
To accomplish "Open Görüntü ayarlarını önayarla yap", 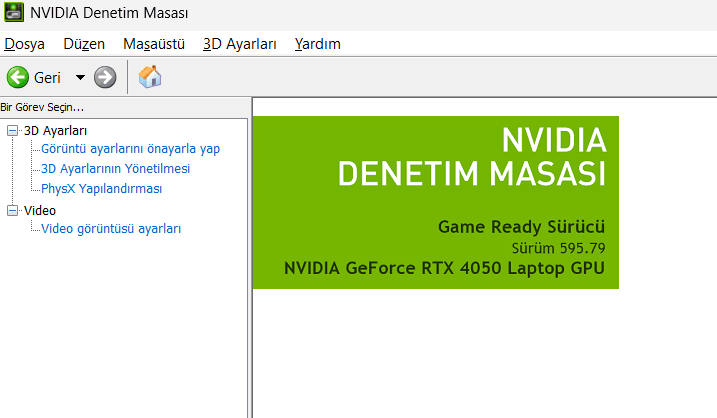I will coord(130,149).
